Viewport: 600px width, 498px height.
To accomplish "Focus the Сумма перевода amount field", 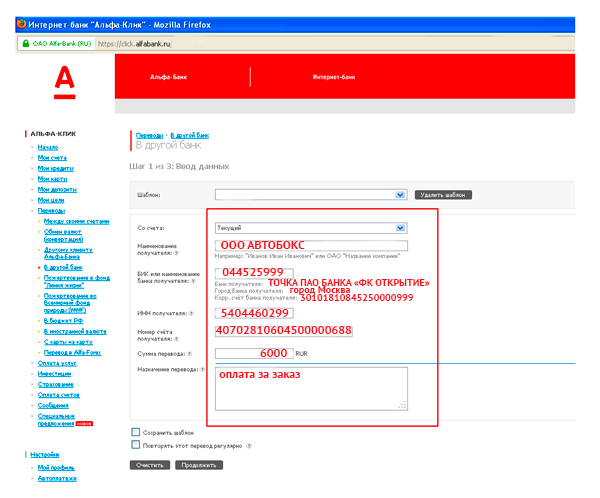I will pyautogui.click(x=254, y=353).
